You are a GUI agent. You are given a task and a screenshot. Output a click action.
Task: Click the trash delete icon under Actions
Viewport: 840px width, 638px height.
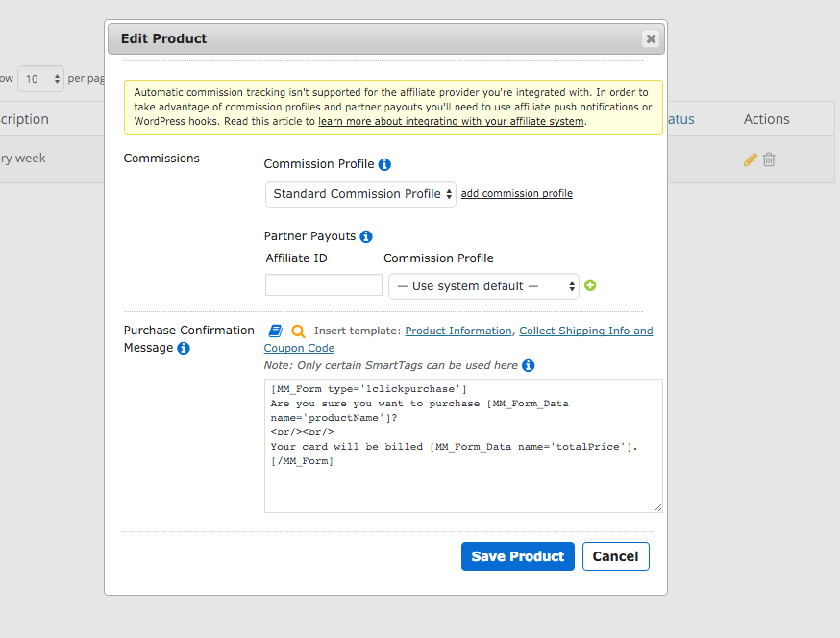click(769, 159)
